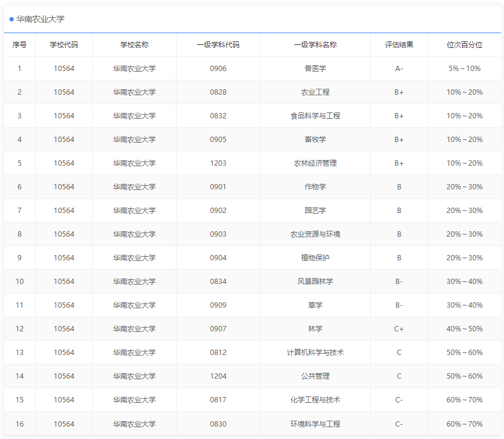This screenshot has height=439, width=504.
Task: Click the 学校名称 column header
Action: 134,44
